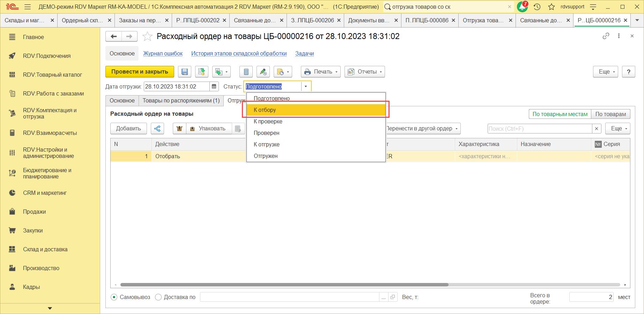Click the unpack box icon left of Упаковать
This screenshot has height=314, width=644.
pyautogui.click(x=179, y=129)
